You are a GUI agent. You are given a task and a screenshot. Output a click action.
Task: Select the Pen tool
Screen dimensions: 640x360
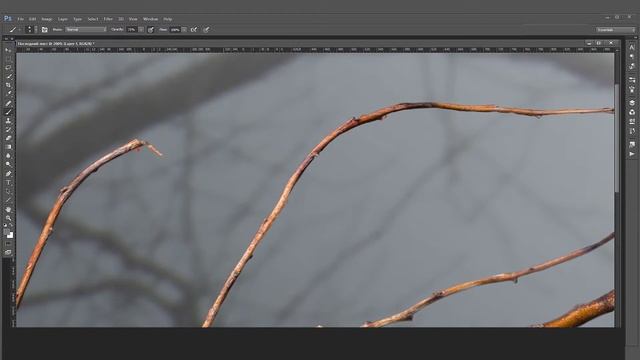8,174
